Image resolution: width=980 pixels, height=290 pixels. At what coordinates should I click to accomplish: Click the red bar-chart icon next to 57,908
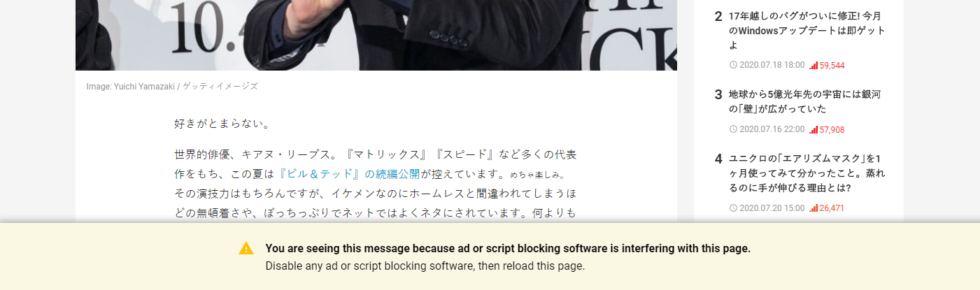[x=814, y=129]
